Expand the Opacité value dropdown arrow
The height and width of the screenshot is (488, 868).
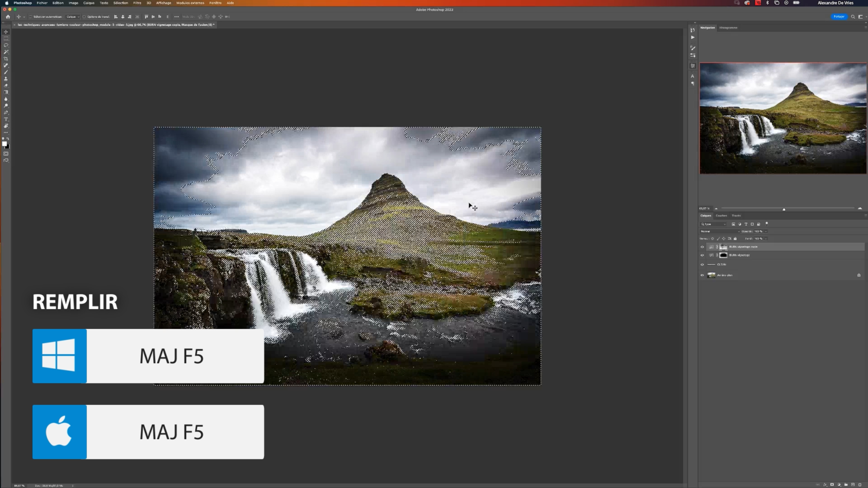click(x=766, y=231)
